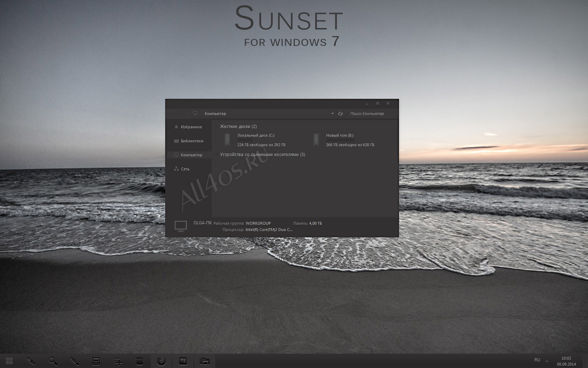Click the Сеть network icon
The width and height of the screenshot is (588, 368).
click(176, 169)
